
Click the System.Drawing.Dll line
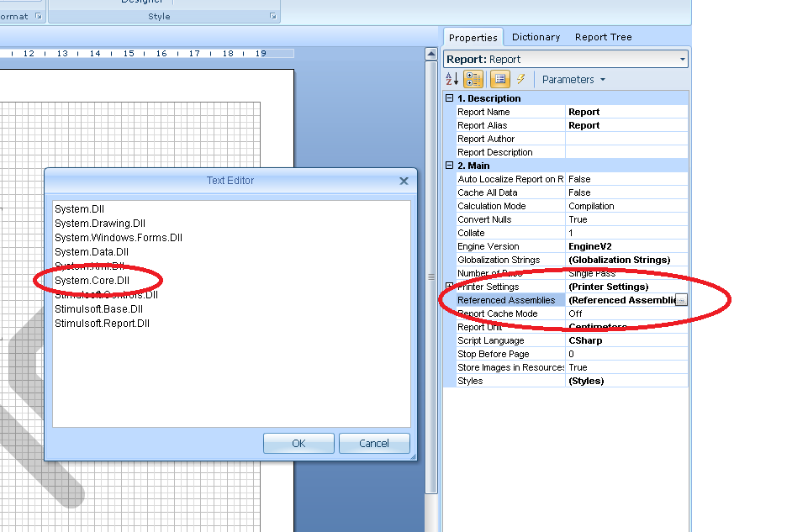[x=100, y=224]
